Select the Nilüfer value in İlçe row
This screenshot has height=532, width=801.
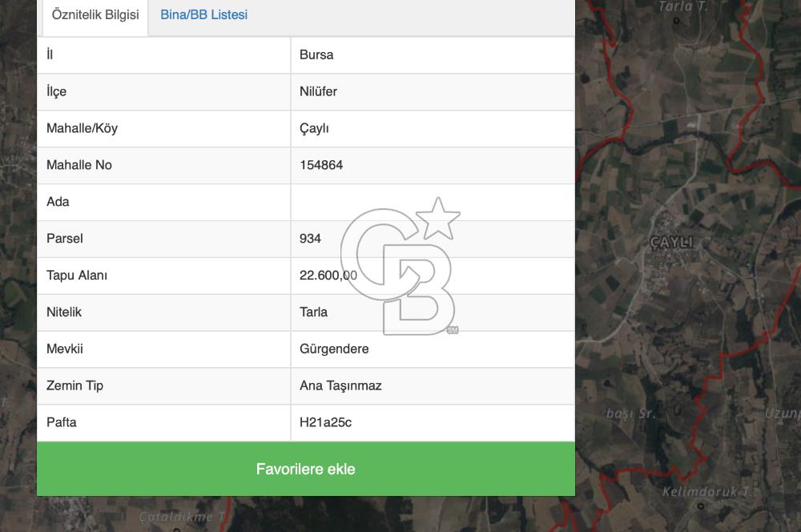point(318,92)
